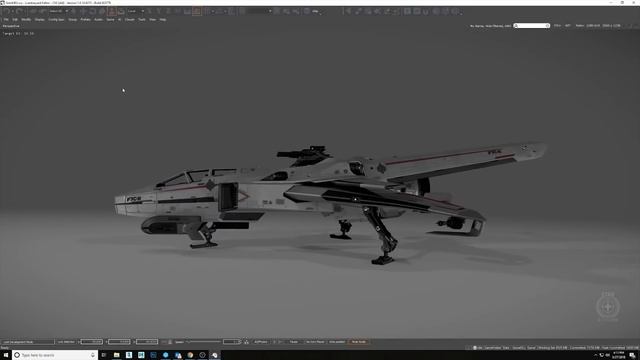Open the View menu
This screenshot has width=640, height=360.
click(153, 20)
